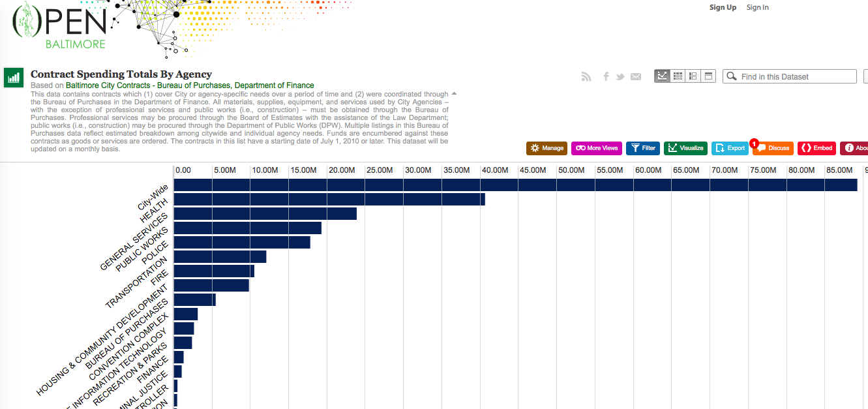Open the RSS feed icon
Image resolution: width=868 pixels, height=409 pixels.
click(586, 77)
